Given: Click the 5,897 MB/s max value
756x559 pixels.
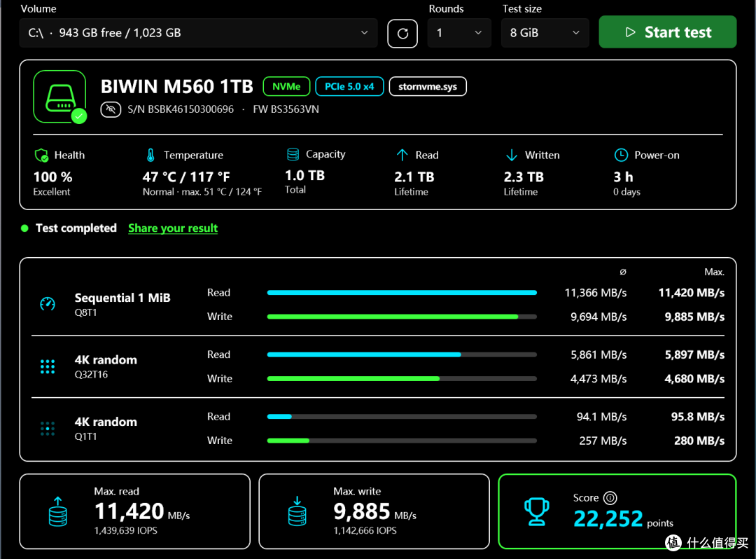Looking at the screenshot, I should point(694,355).
